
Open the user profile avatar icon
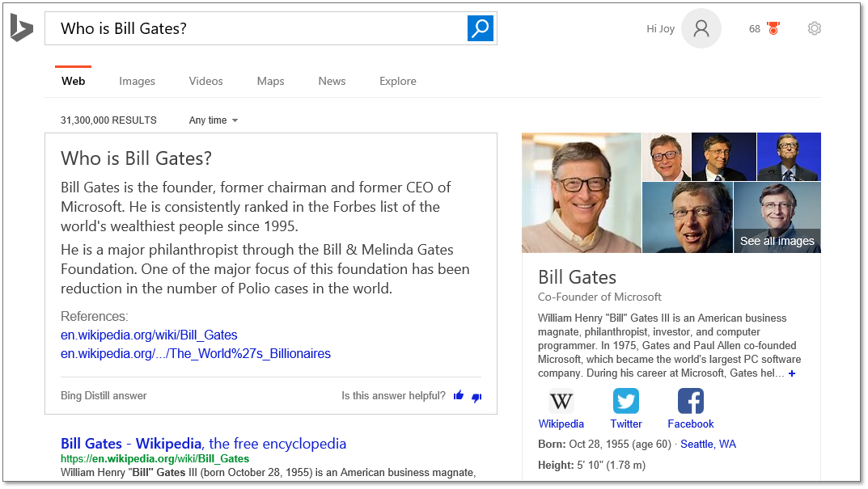pyautogui.click(x=701, y=28)
